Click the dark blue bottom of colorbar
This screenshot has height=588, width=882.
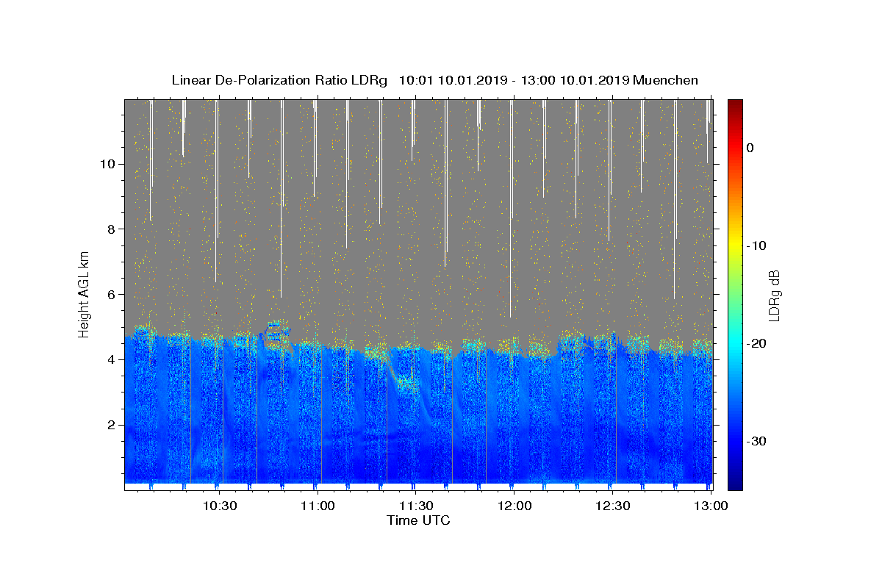(735, 484)
